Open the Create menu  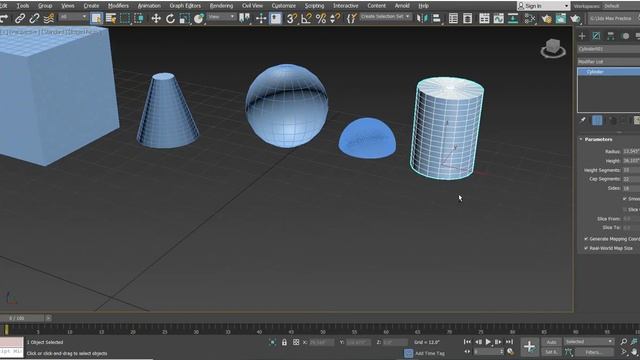pos(91,6)
